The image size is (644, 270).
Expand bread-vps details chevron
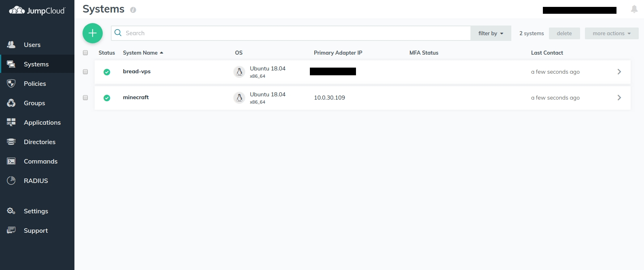[x=619, y=72]
